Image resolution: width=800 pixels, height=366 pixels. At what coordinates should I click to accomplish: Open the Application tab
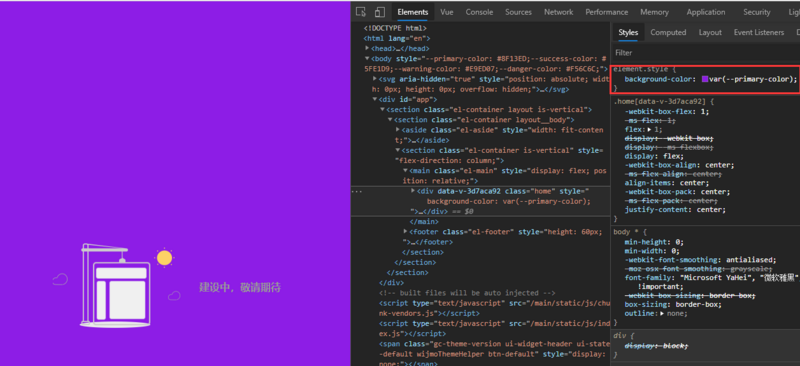(706, 12)
